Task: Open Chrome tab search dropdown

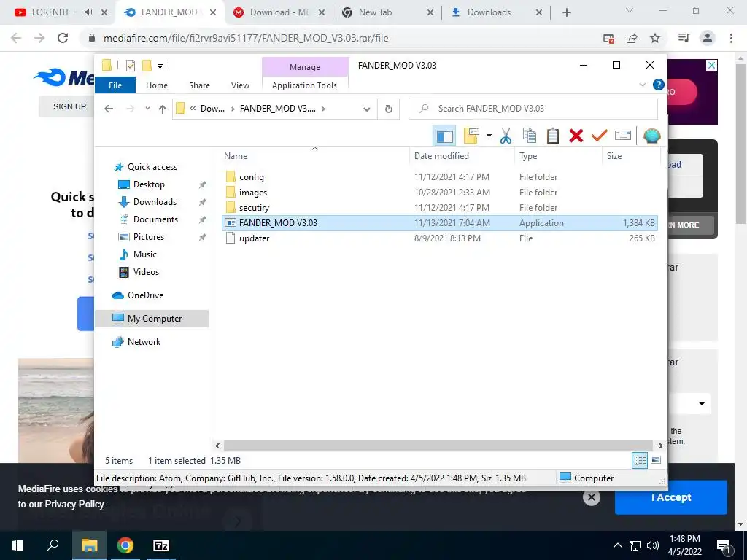Action: [630, 10]
